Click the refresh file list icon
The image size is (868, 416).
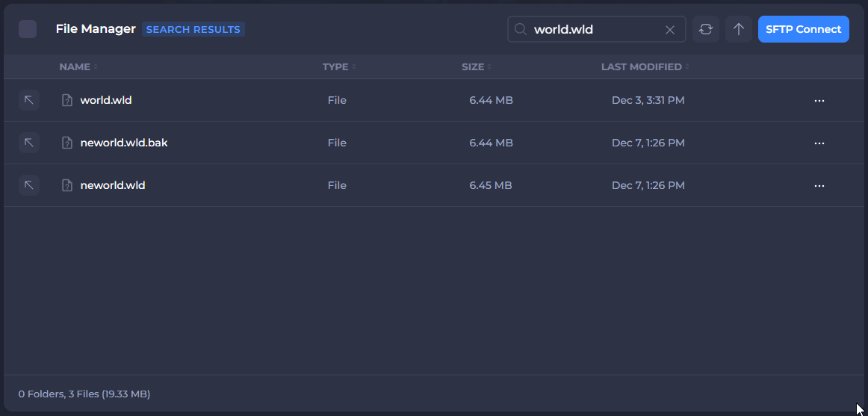click(x=705, y=29)
